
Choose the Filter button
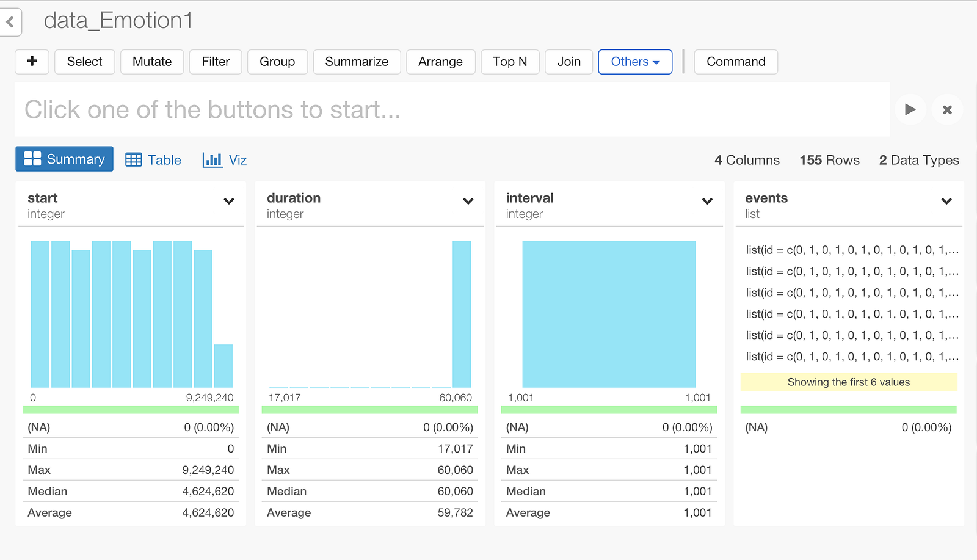pos(216,62)
